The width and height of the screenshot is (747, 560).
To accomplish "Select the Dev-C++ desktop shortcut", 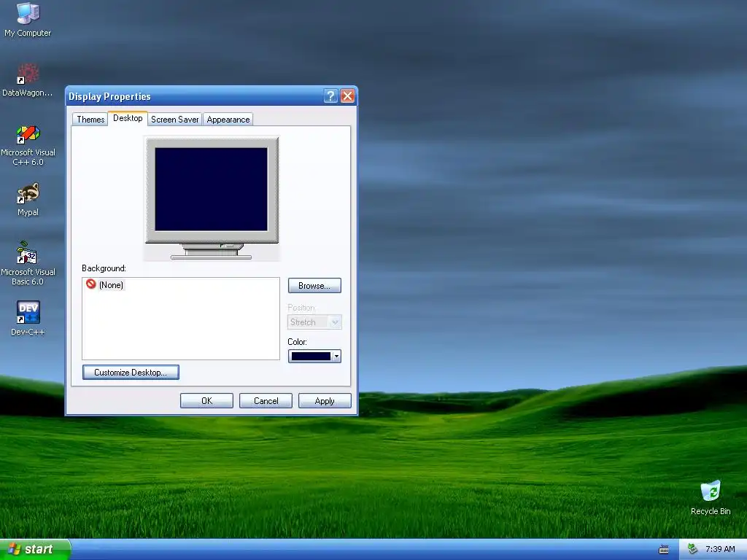I will point(28,319).
